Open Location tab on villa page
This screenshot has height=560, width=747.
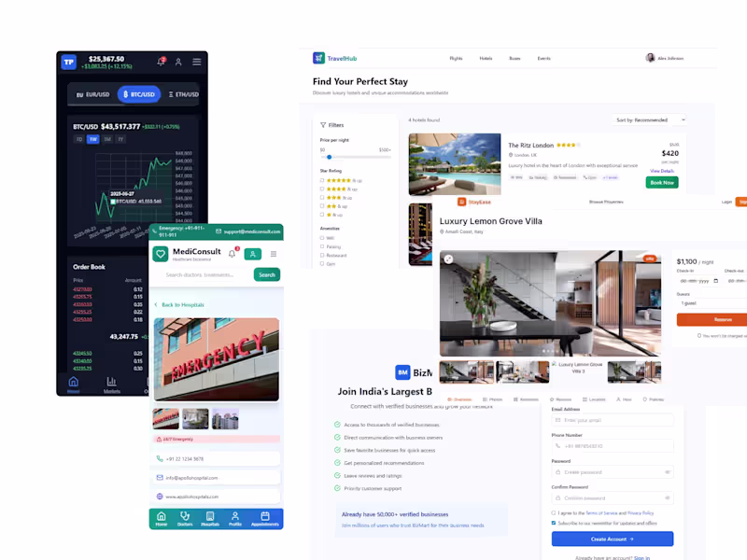click(594, 399)
